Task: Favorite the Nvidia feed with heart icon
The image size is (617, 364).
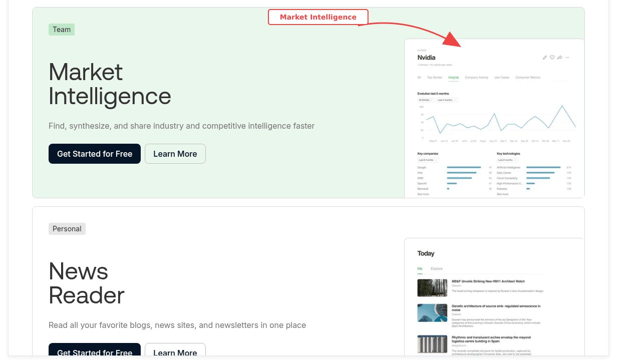Action: coord(552,58)
